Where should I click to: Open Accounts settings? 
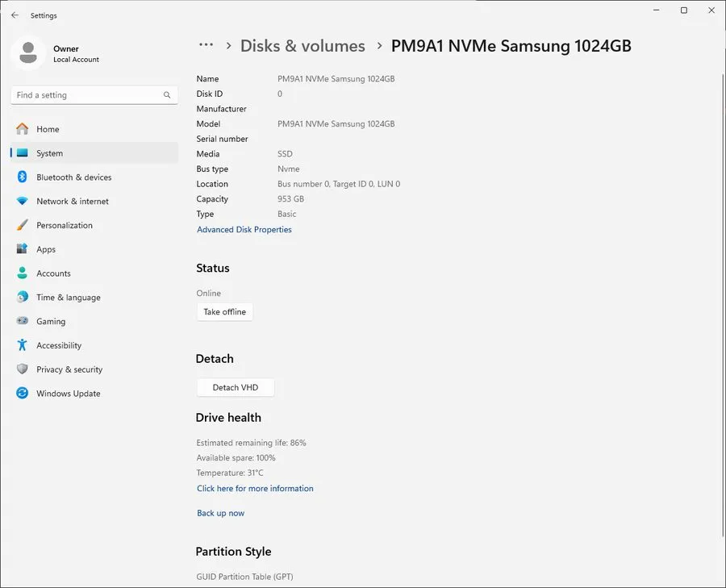(x=94, y=273)
